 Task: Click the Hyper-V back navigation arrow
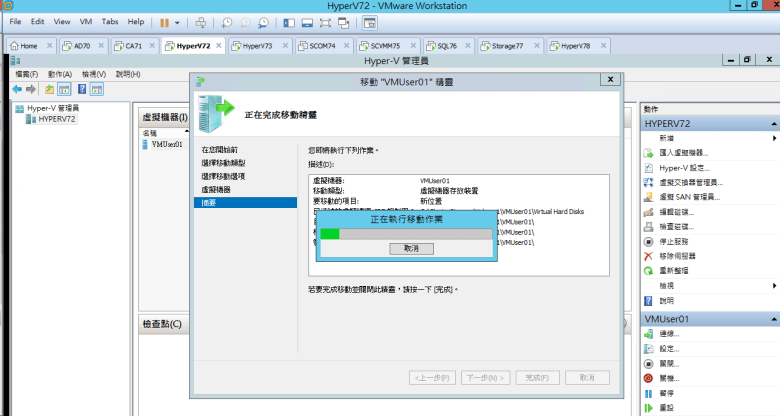[x=17, y=90]
